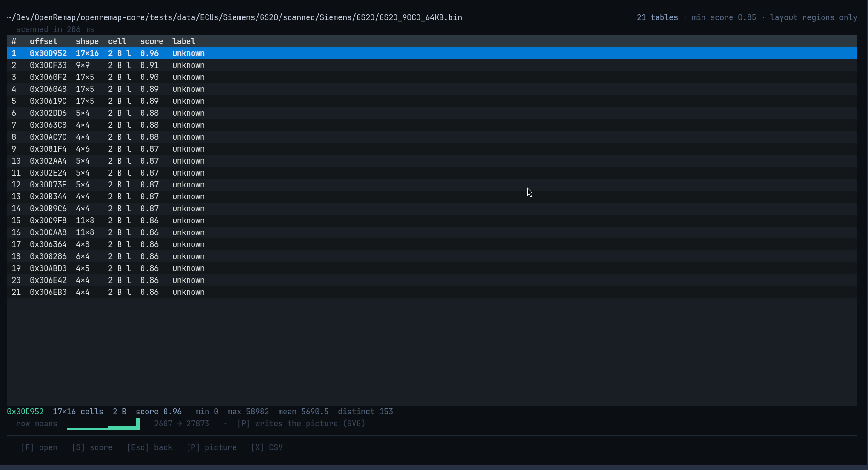
Task: Click the score column header
Action: 152,41
